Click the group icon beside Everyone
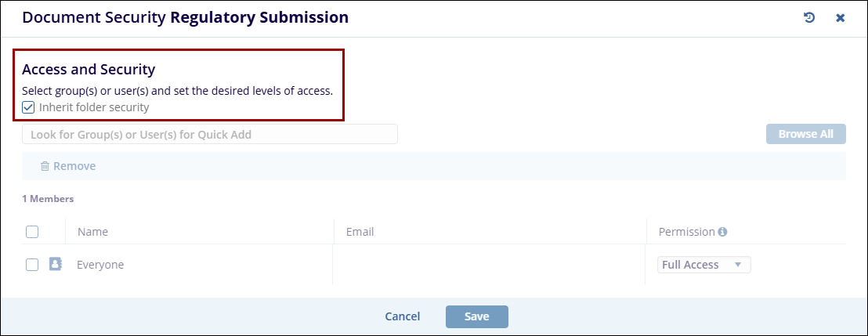The width and height of the screenshot is (868, 336). tap(56, 264)
